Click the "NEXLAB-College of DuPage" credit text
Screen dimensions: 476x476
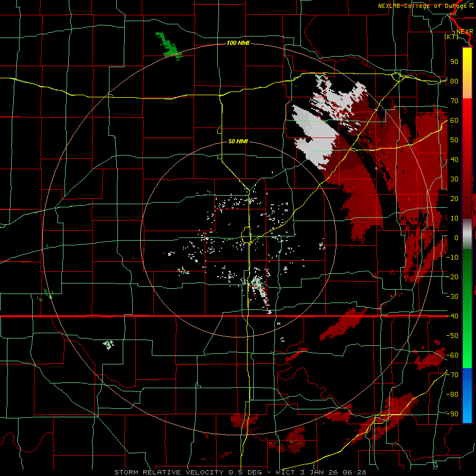point(423,6)
